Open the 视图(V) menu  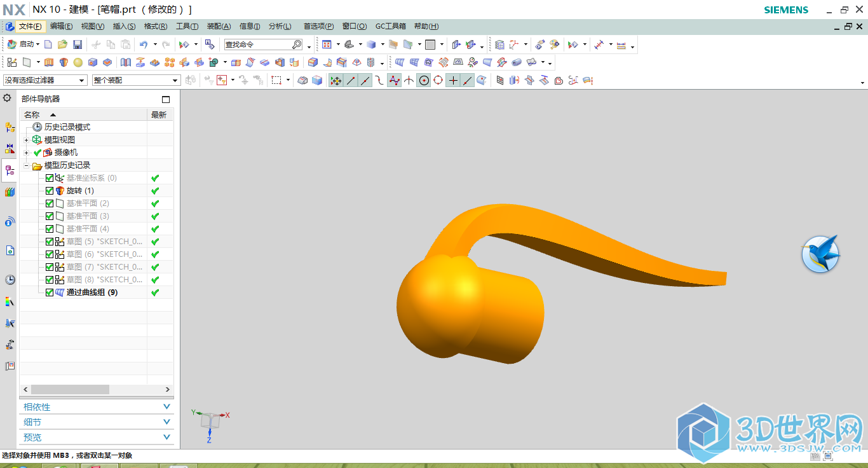[93, 26]
